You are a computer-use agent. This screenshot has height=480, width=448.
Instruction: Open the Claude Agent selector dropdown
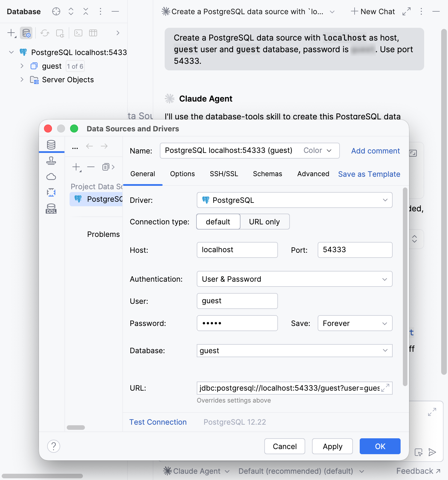point(196,471)
